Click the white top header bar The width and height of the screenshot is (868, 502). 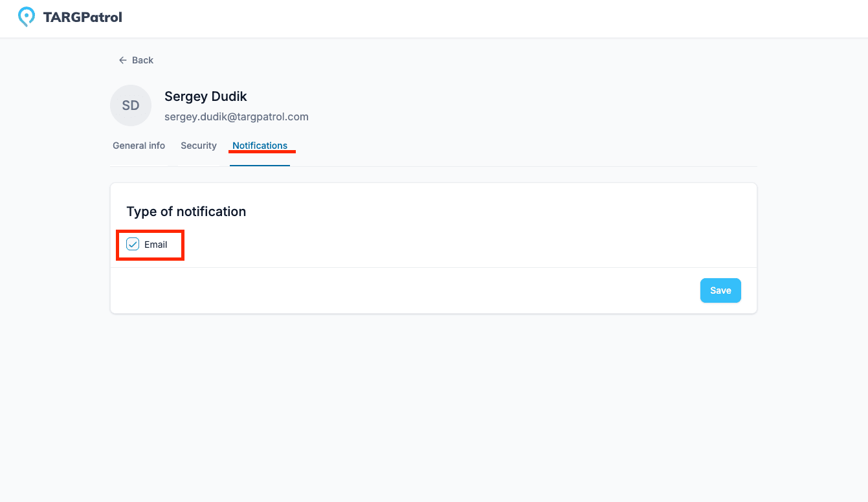pyautogui.click(x=434, y=19)
